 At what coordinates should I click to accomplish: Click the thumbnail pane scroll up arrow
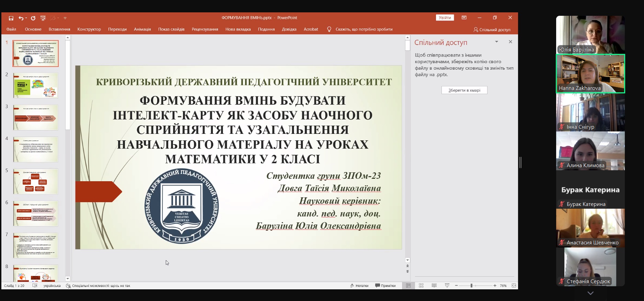(68, 38)
